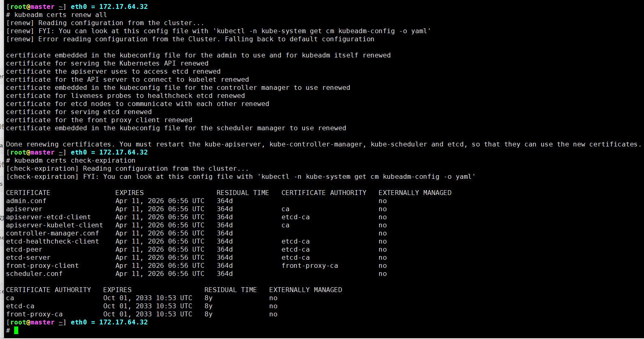This screenshot has width=644, height=339.
Task: Select etcd-ca in the bottom authority table
Action: (x=20, y=306)
